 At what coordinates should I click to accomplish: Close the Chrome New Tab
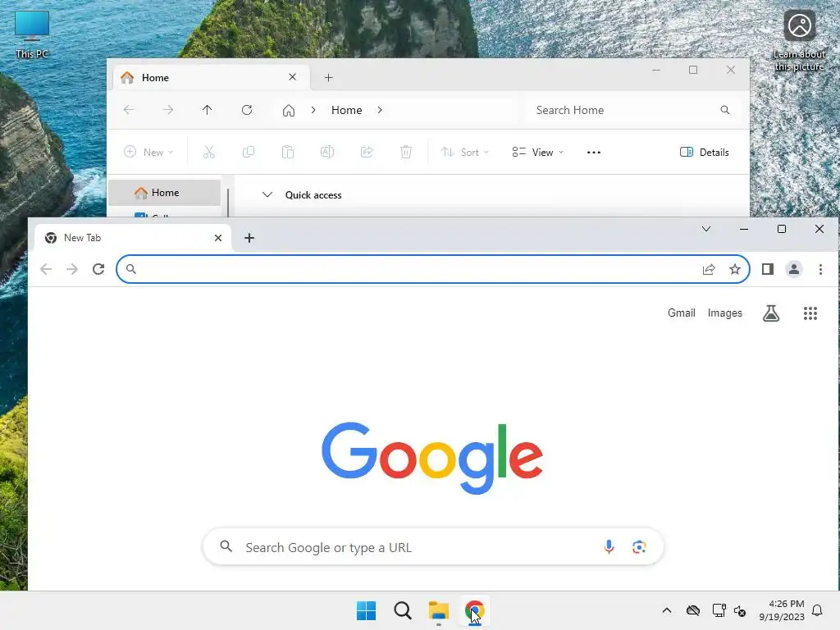point(218,238)
